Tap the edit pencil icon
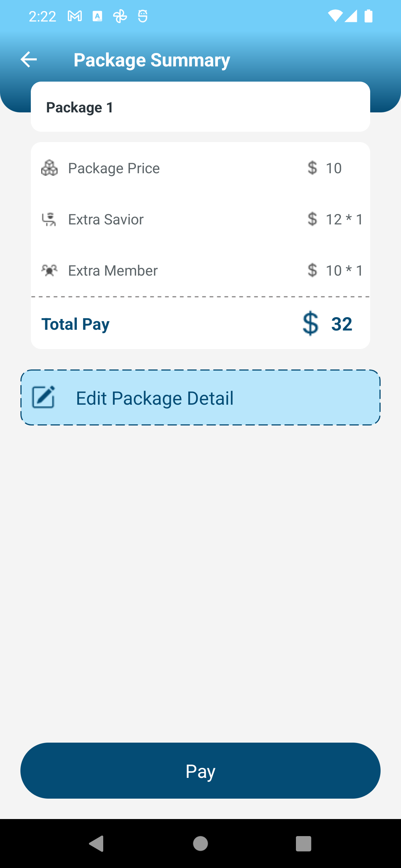This screenshot has width=401, height=868. [x=43, y=397]
